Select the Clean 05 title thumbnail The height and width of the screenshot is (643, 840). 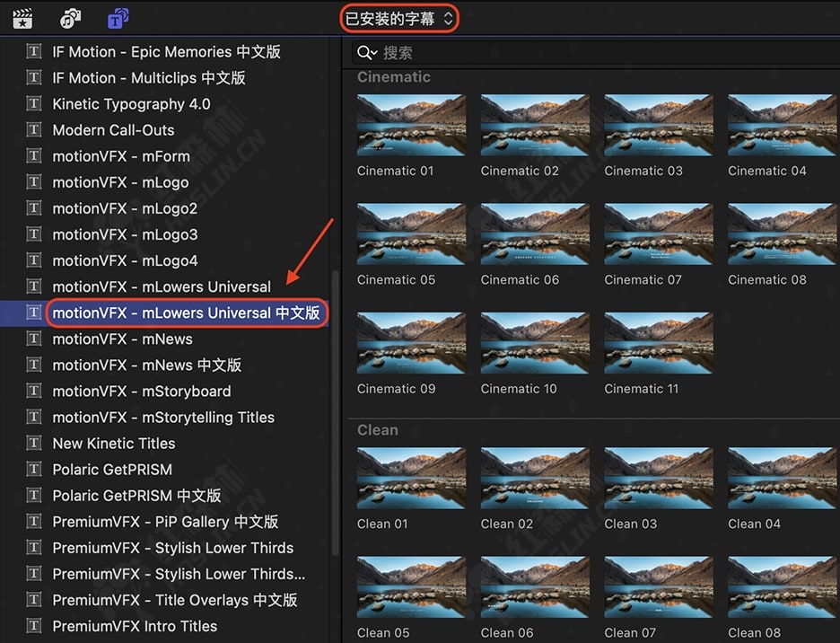tap(411, 587)
